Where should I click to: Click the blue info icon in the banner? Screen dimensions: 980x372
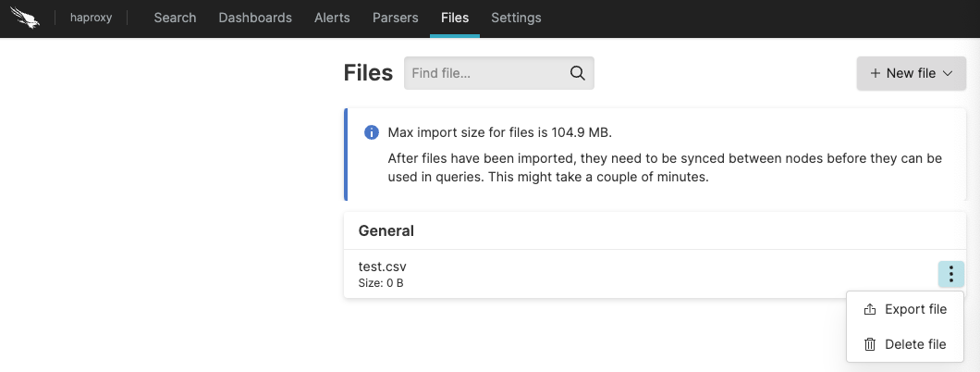pyautogui.click(x=372, y=132)
